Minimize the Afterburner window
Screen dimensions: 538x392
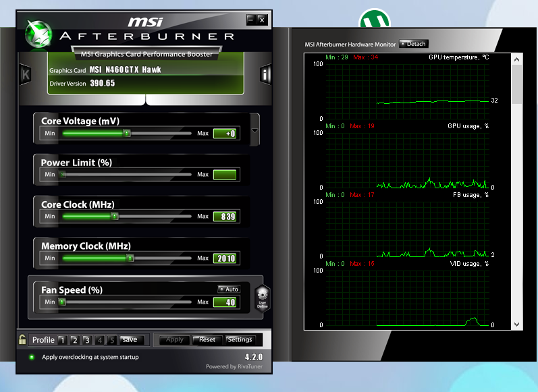[x=251, y=20]
